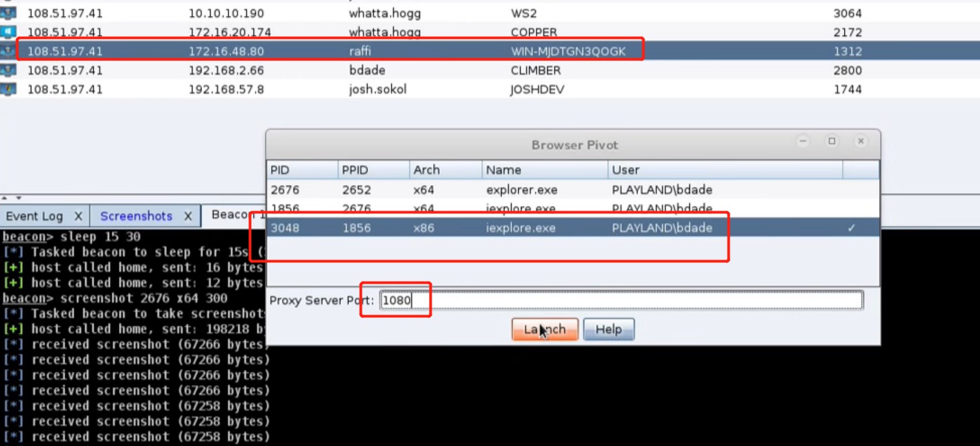
Task: Click console line 'beacon> sleep 15 30'
Action: pos(72,236)
